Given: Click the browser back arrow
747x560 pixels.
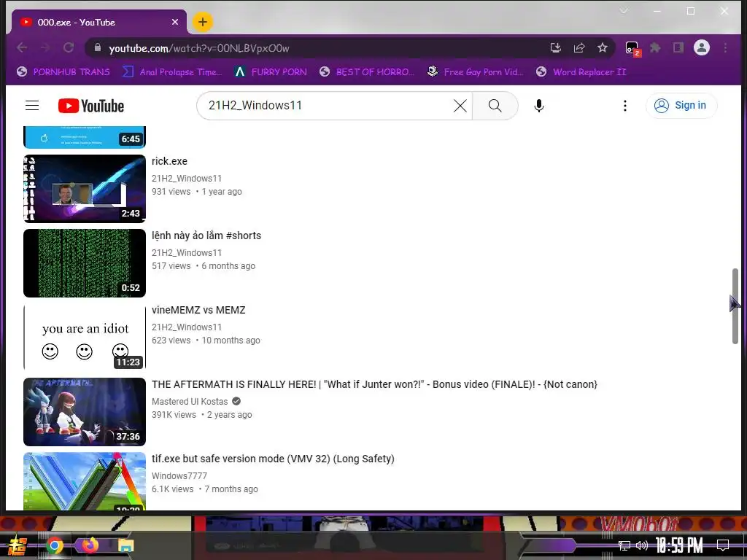Looking at the screenshot, I should (22, 47).
